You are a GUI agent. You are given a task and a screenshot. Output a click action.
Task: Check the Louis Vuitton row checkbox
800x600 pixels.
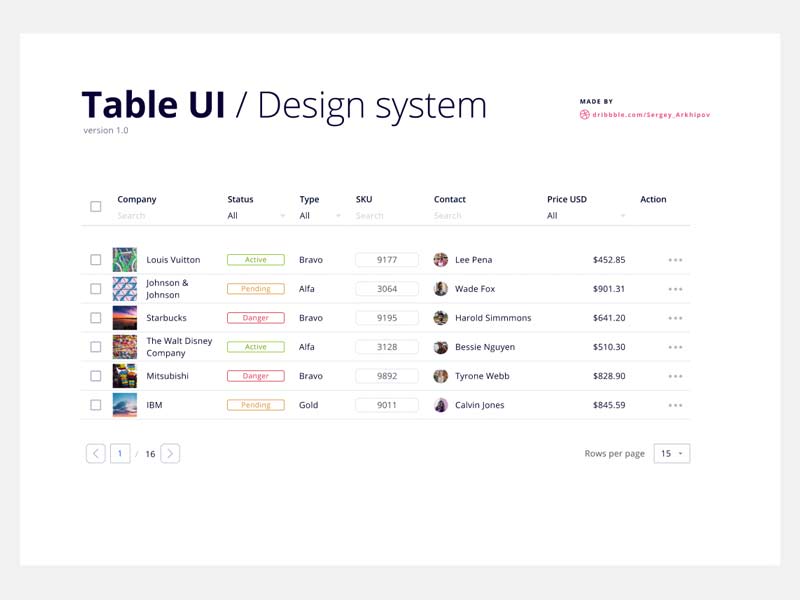point(95,260)
